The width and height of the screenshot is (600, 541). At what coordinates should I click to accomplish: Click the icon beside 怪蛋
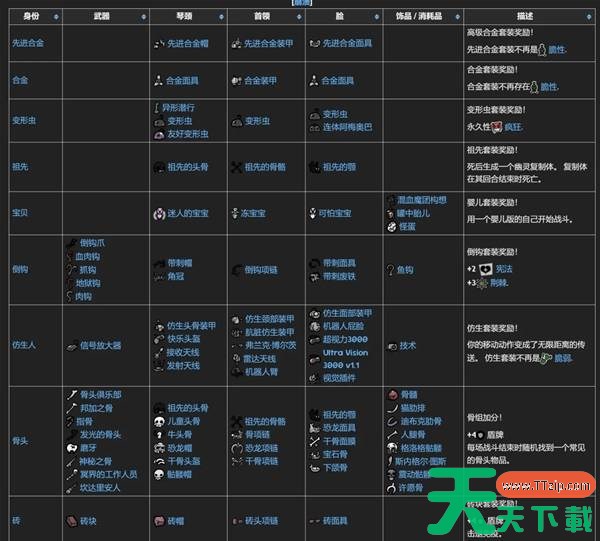coord(391,227)
